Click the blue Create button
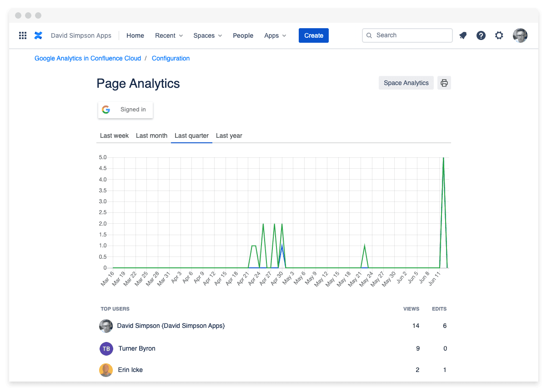 click(x=314, y=35)
